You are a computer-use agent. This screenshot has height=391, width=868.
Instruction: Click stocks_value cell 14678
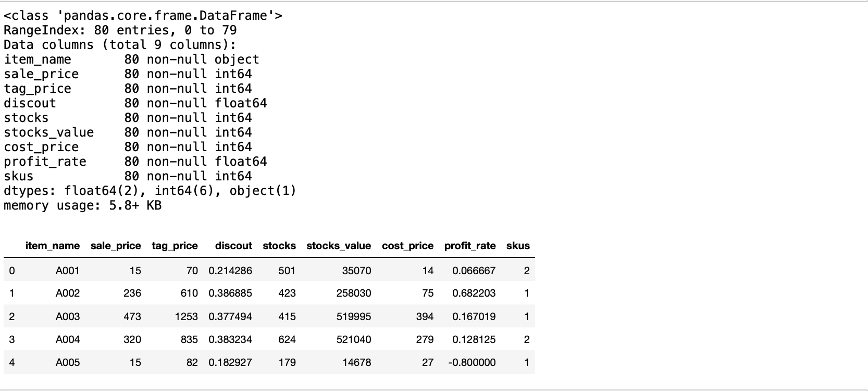[357, 362]
